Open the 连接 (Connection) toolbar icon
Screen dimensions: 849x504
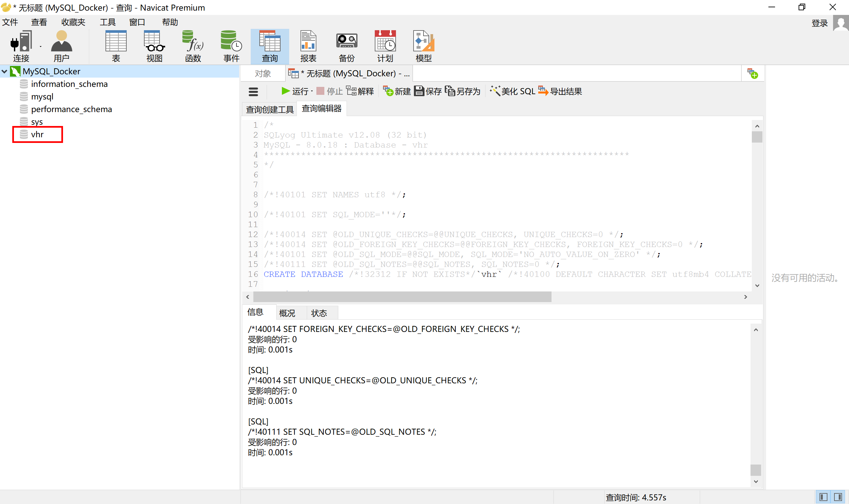(x=21, y=46)
